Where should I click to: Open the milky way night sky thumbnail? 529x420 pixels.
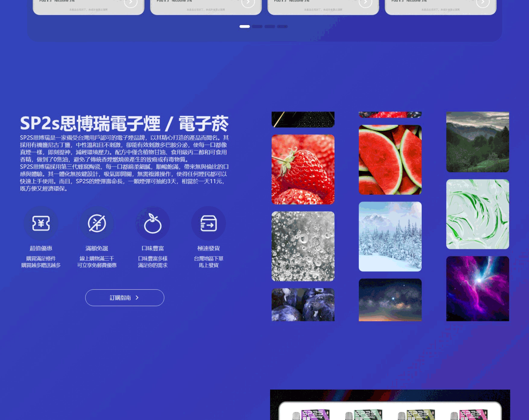coord(390,300)
